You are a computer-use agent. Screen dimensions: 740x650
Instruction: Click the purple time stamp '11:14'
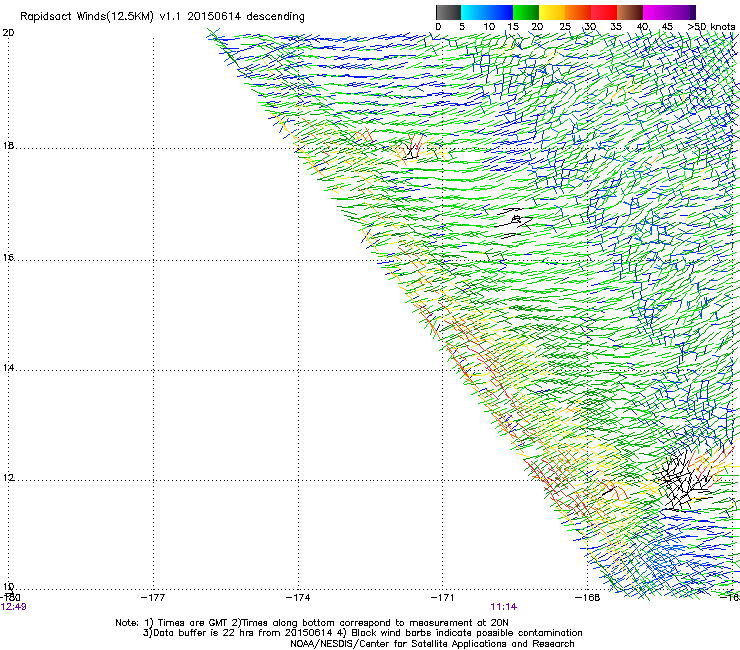(x=504, y=607)
